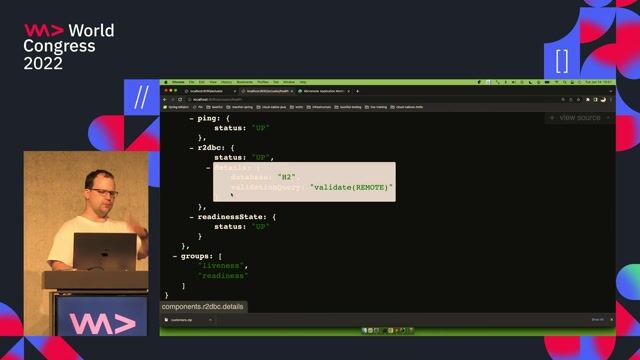Open the bootiful bookmarks folder
Viewport: 640px width, 360px height.
tap(214, 107)
